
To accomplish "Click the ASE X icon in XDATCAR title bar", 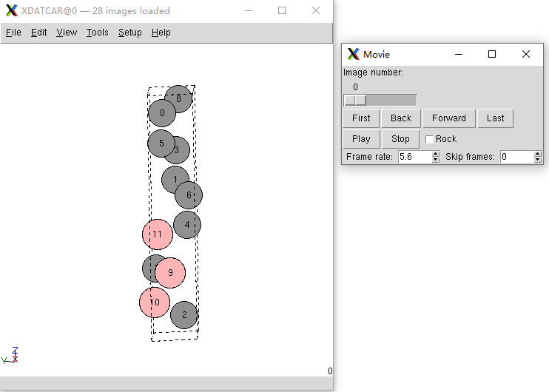I will click(x=12, y=10).
